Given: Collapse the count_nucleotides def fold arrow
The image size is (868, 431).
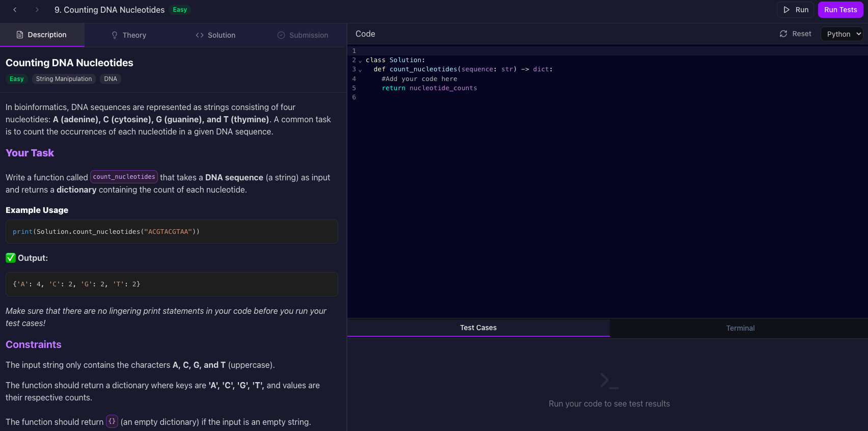Looking at the screenshot, I should [x=360, y=70].
